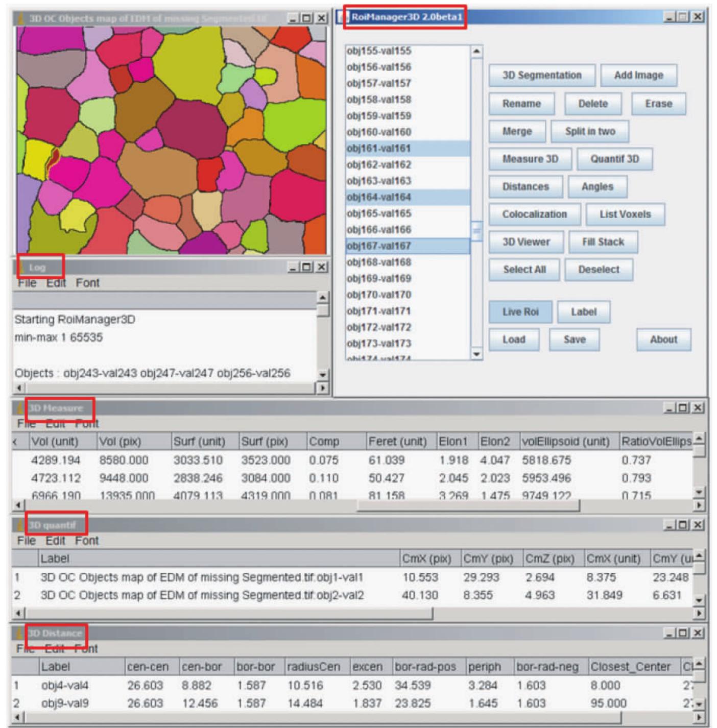Screen dimensions: 717x728
Task: Open the About dialog
Action: 663,339
